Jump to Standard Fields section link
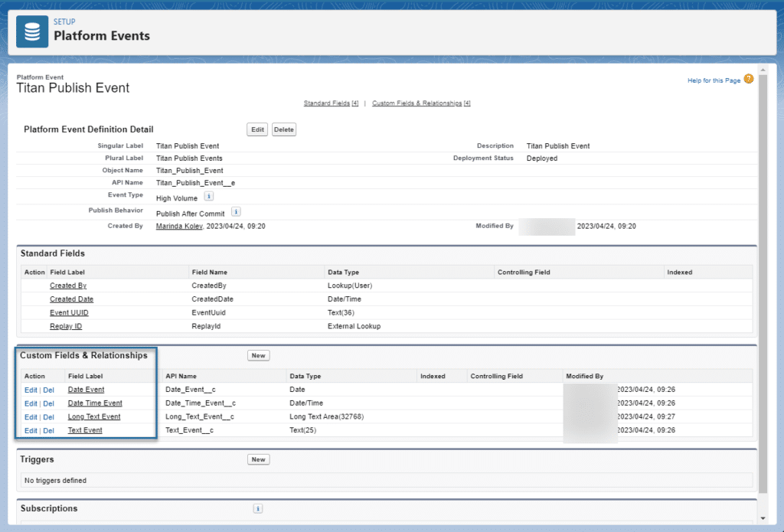This screenshot has height=532, width=784. pyautogui.click(x=326, y=103)
